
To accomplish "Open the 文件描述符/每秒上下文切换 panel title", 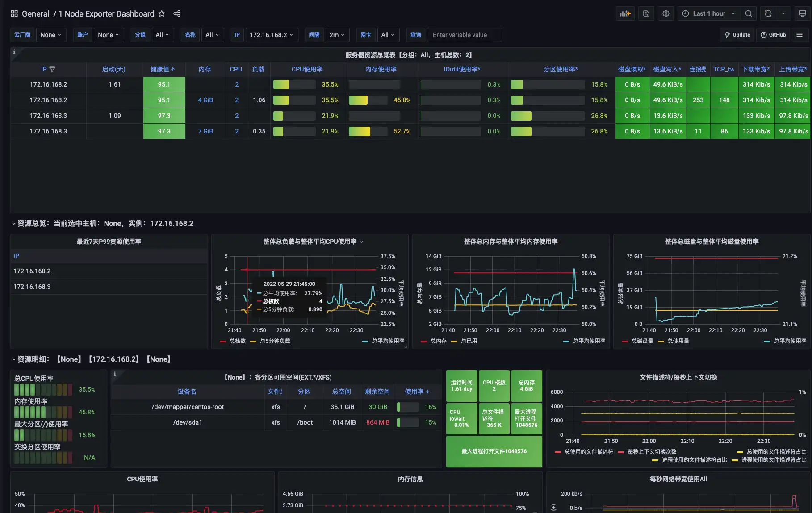I will [678, 377].
